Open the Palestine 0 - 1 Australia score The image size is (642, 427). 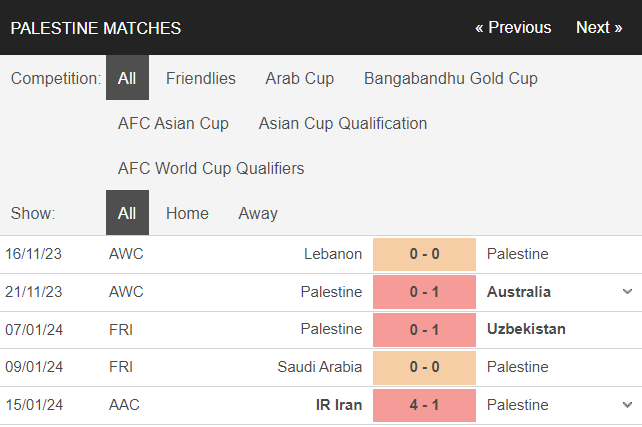424,292
